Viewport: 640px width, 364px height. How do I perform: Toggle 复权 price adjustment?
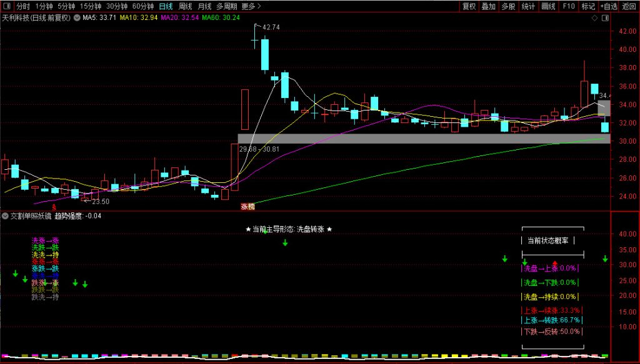tap(469, 6)
